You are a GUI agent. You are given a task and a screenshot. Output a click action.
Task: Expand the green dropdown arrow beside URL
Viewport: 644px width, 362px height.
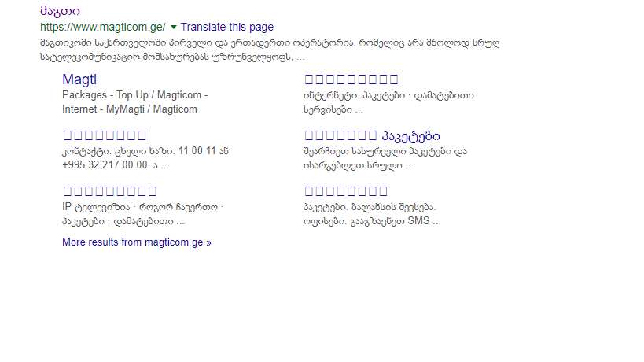(174, 27)
